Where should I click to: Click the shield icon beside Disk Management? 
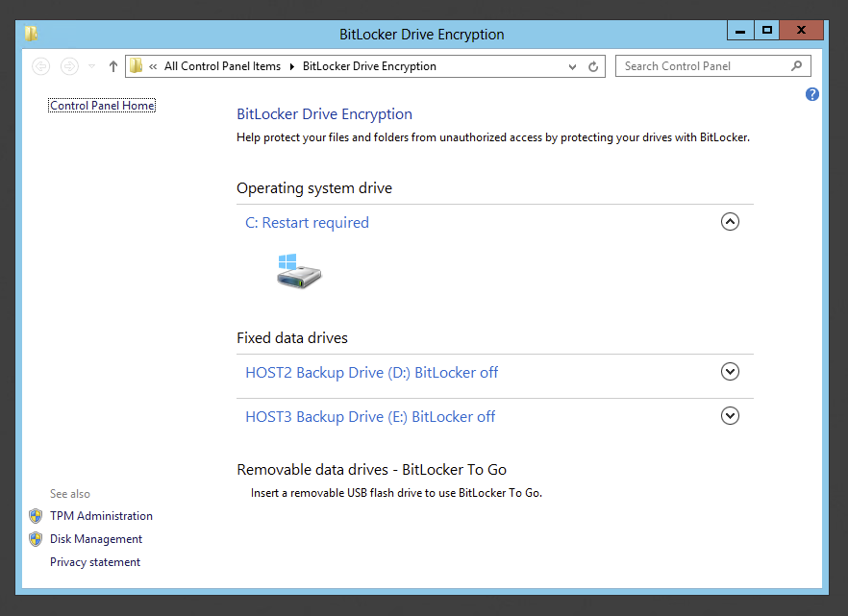click(x=36, y=539)
